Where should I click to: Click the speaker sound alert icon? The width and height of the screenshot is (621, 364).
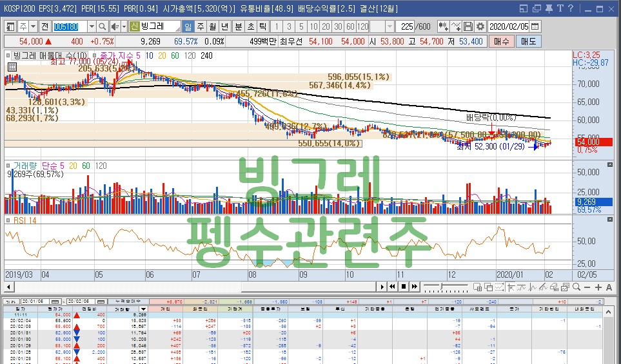(x=115, y=26)
